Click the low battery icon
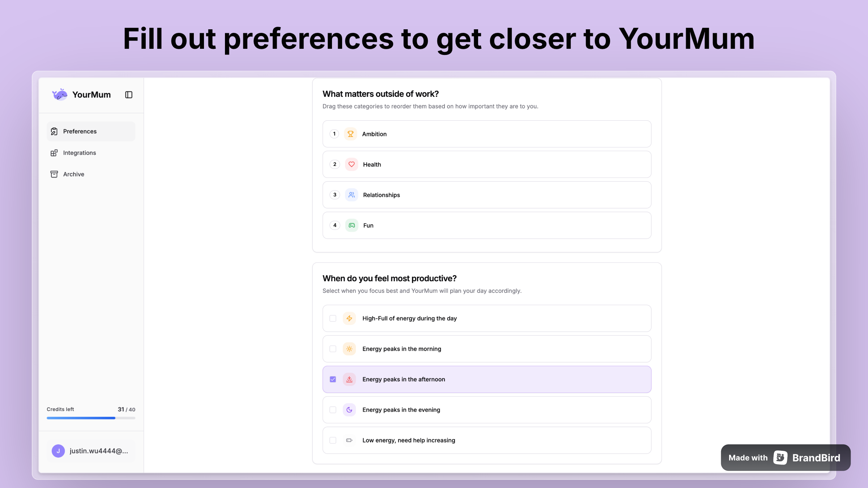 pyautogui.click(x=349, y=440)
